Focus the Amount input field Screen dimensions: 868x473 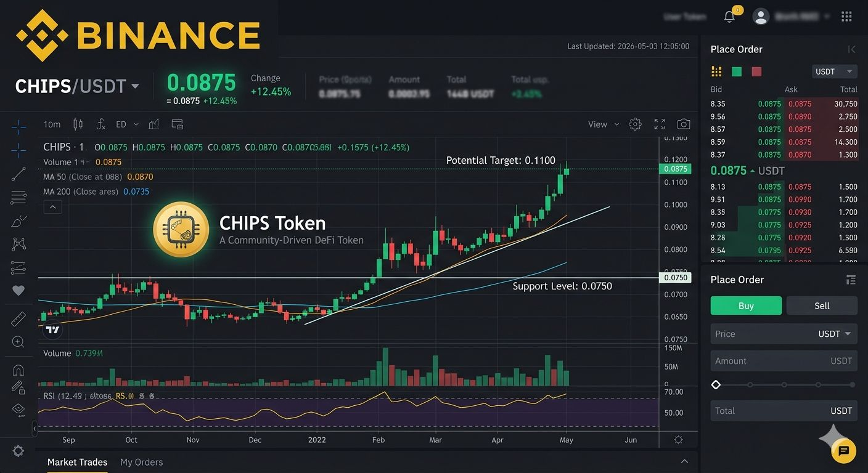point(784,361)
